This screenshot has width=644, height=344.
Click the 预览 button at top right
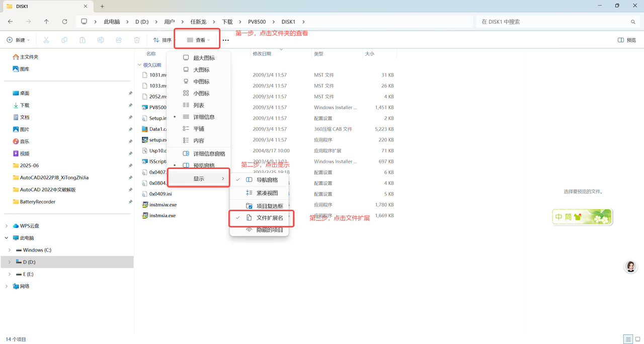[x=627, y=40]
